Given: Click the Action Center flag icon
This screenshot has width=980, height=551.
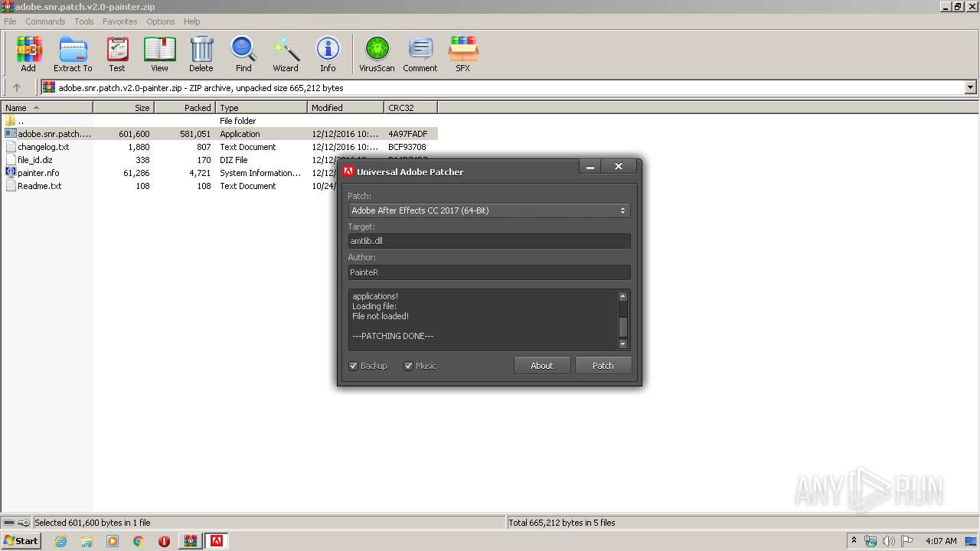Looking at the screenshot, I should pos(907,541).
